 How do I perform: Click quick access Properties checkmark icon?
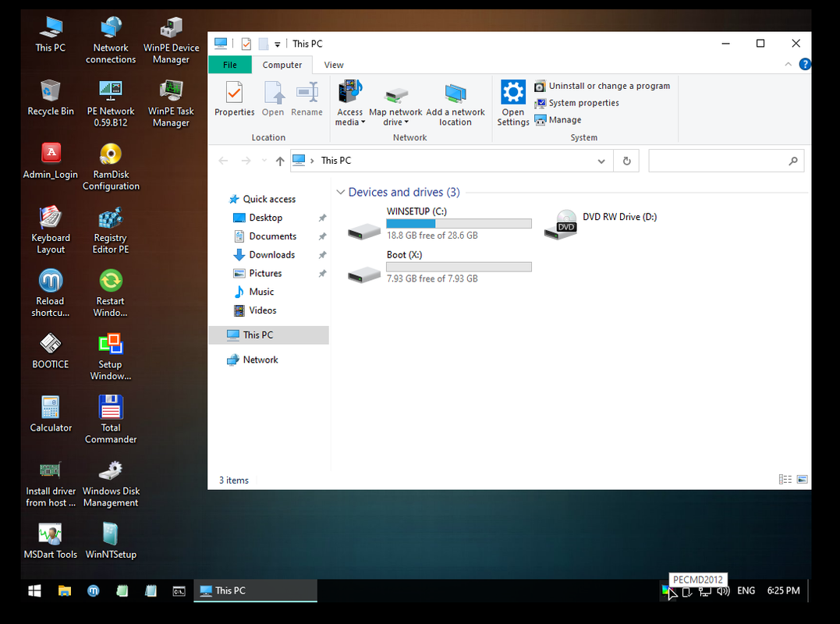coord(246,44)
